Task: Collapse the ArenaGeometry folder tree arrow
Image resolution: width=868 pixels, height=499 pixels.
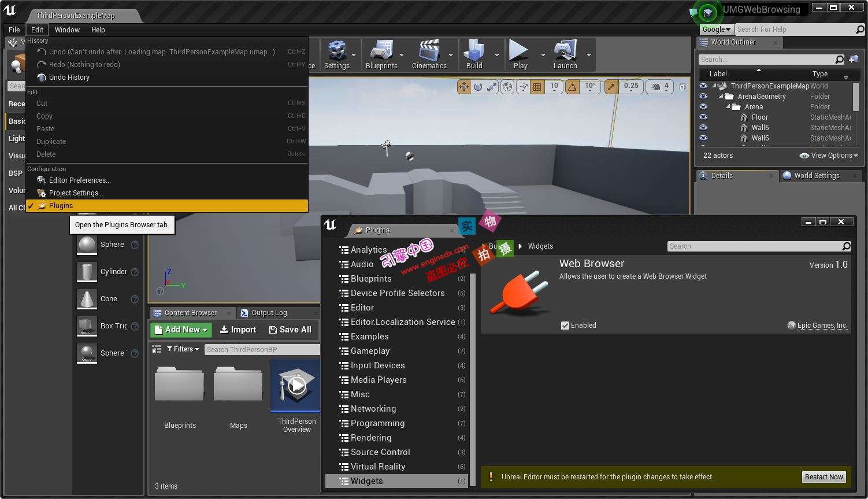Action: tap(722, 97)
